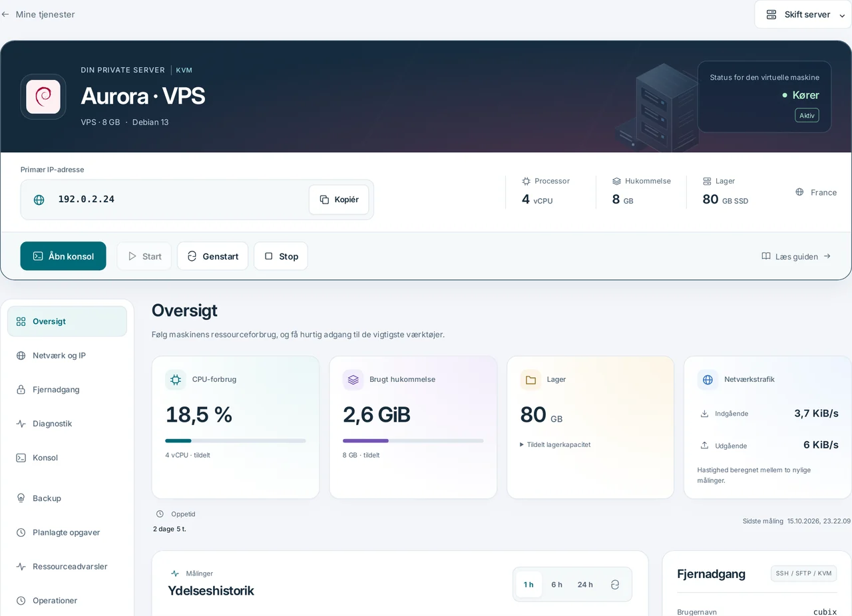Click the CPU-forbrug chip icon

click(x=176, y=380)
